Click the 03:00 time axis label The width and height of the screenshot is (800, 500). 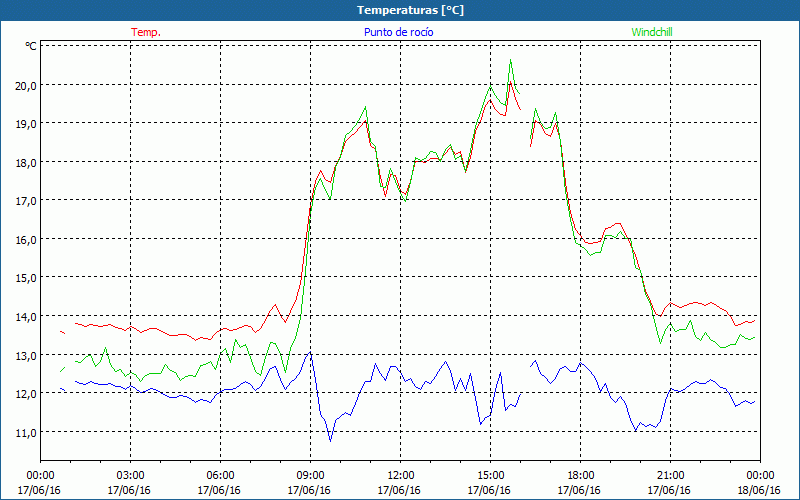(x=131, y=475)
